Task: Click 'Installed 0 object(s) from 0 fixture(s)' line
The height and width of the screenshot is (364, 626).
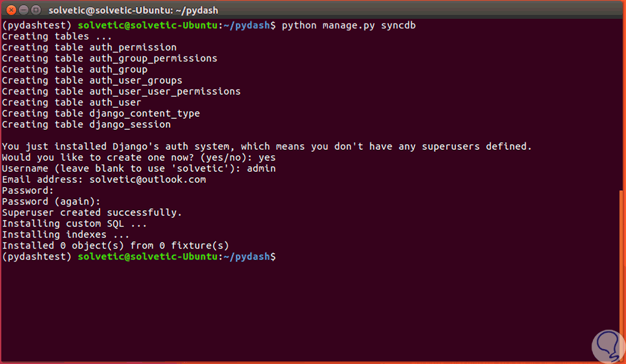Action: click(115, 246)
